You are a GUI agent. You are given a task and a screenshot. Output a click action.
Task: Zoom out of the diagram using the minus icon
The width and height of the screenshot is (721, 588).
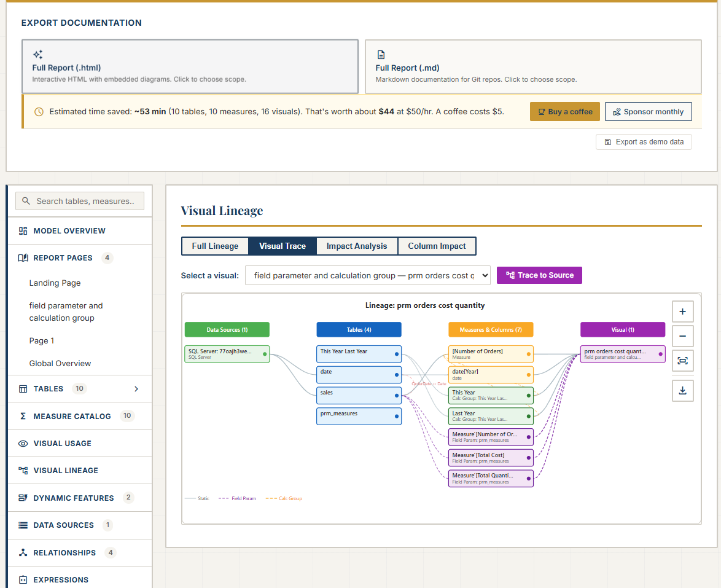tap(682, 336)
